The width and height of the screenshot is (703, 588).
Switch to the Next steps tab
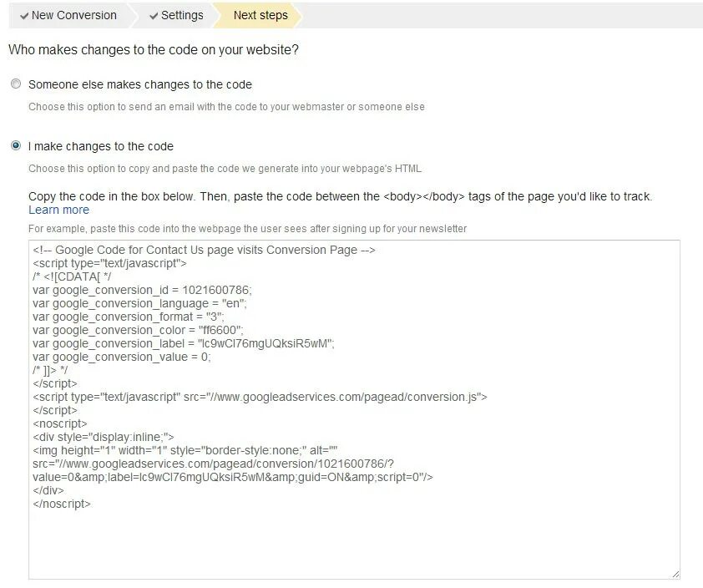(260, 15)
